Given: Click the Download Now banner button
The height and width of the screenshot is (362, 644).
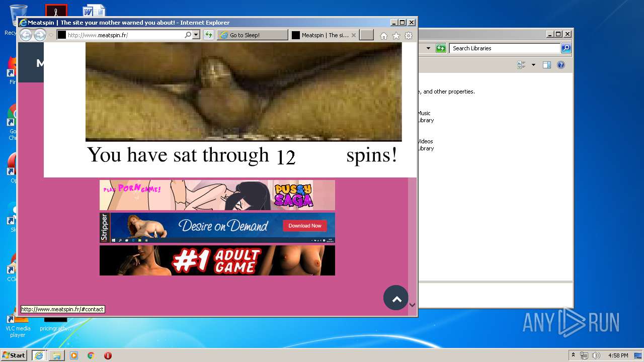Looking at the screenshot, I should click(305, 226).
